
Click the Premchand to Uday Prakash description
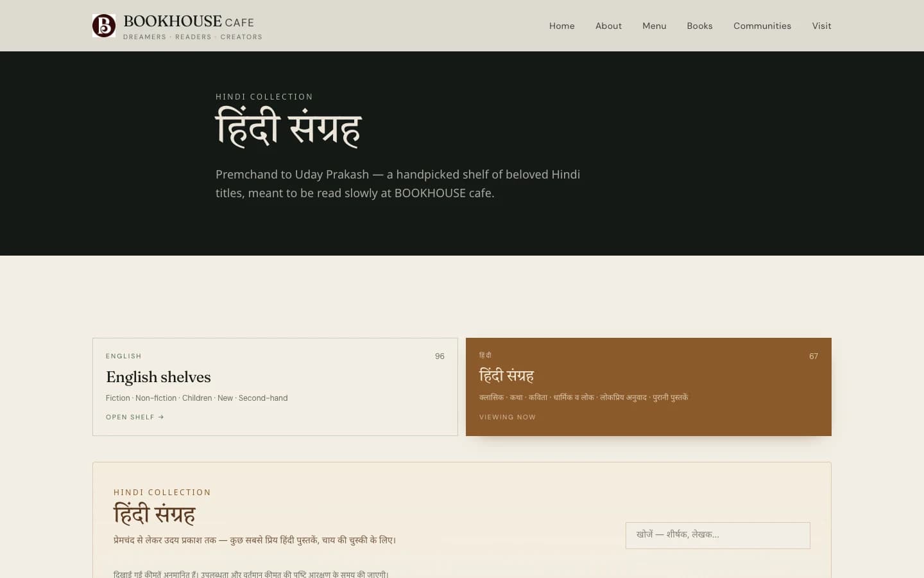pyautogui.click(x=398, y=184)
